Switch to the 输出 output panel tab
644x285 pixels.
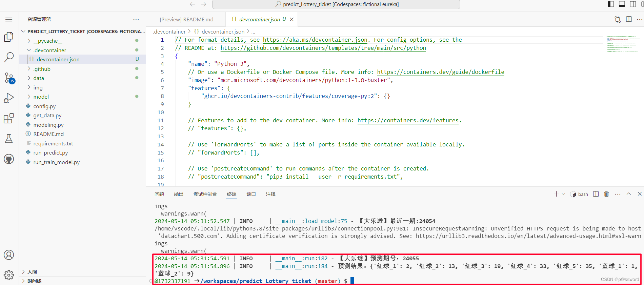179,194
